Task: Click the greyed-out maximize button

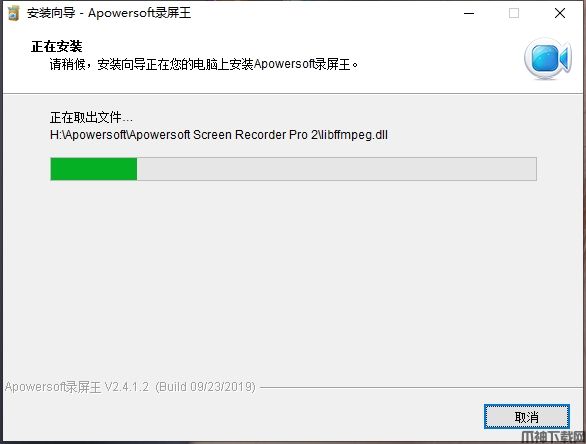Action: (x=514, y=13)
